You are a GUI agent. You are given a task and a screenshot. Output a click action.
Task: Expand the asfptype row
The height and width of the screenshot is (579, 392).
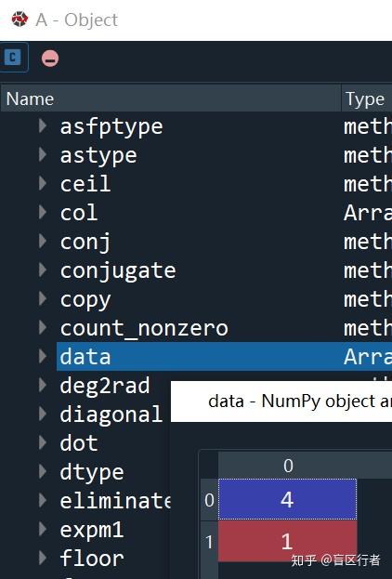pyautogui.click(x=43, y=125)
